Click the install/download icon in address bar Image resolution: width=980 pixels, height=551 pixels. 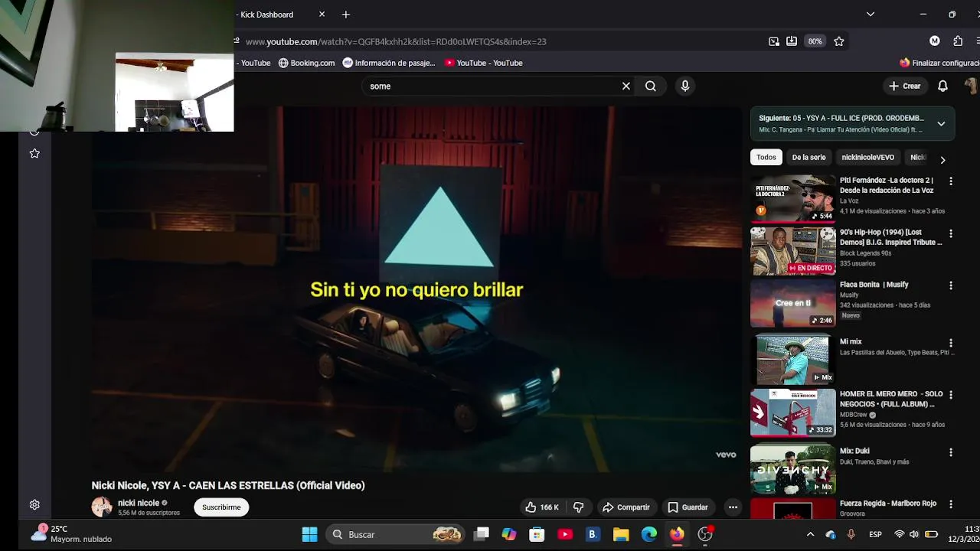792,41
